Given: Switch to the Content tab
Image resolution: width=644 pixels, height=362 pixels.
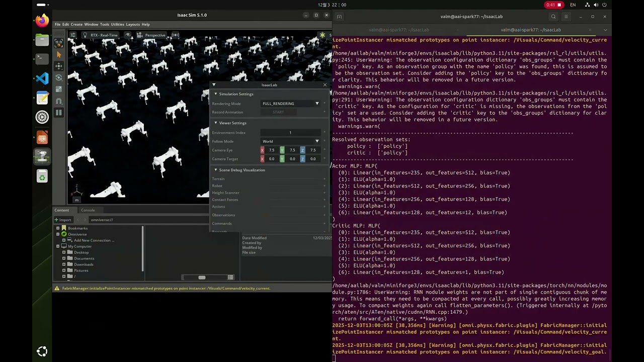Looking at the screenshot, I should point(62,210).
